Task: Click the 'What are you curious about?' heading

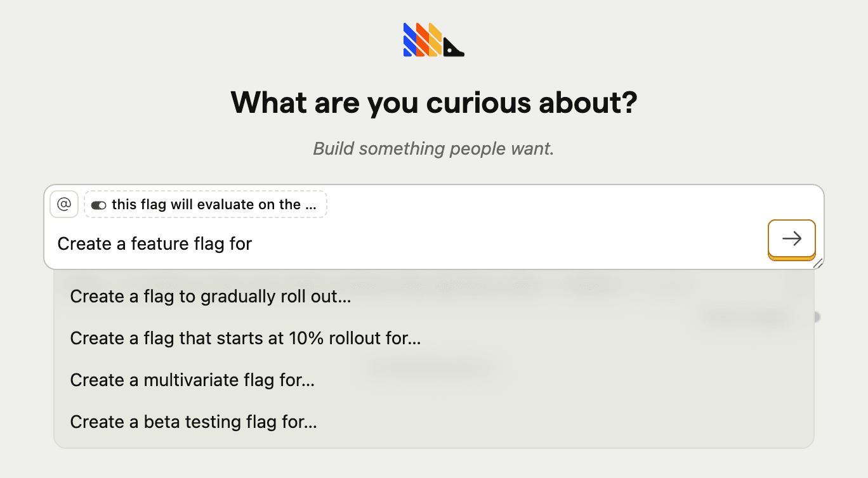Action: (x=433, y=102)
